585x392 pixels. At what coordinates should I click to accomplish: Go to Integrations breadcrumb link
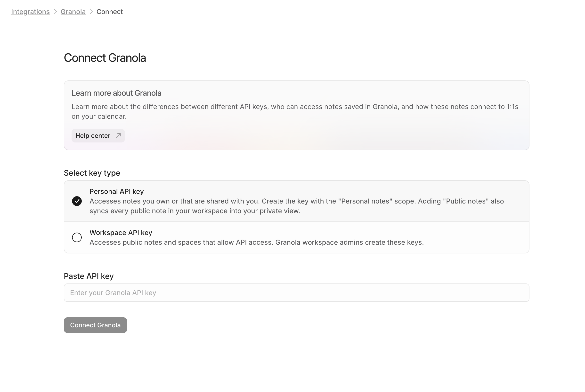(30, 12)
